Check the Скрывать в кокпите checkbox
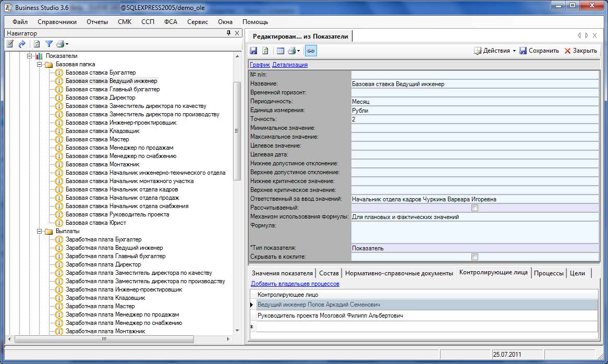 tap(474, 257)
